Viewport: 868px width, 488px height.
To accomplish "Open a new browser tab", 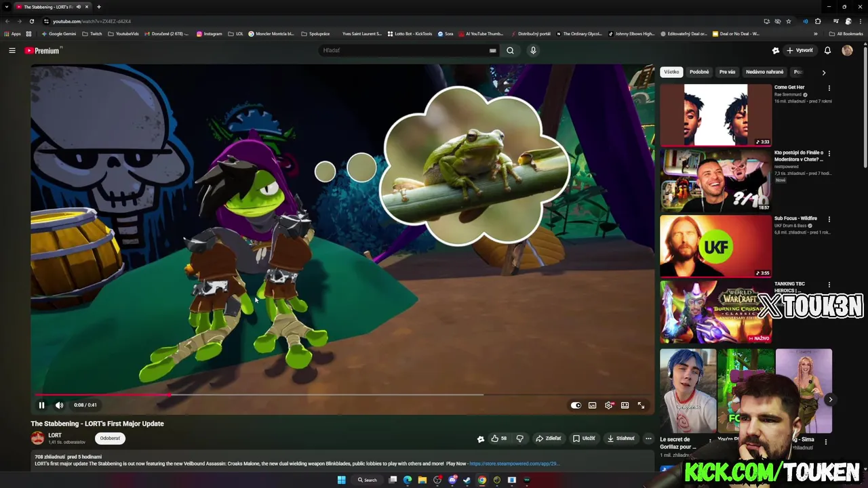I will coord(99,7).
